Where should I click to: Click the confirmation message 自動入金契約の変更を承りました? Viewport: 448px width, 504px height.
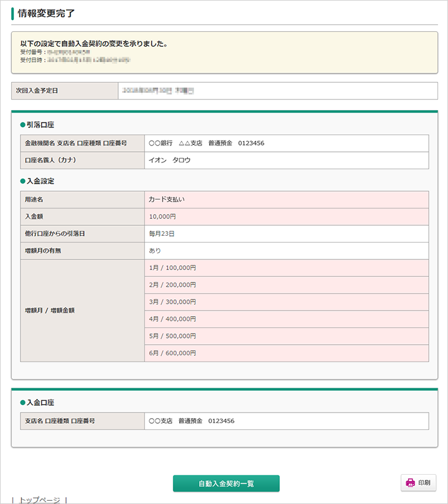[93, 44]
